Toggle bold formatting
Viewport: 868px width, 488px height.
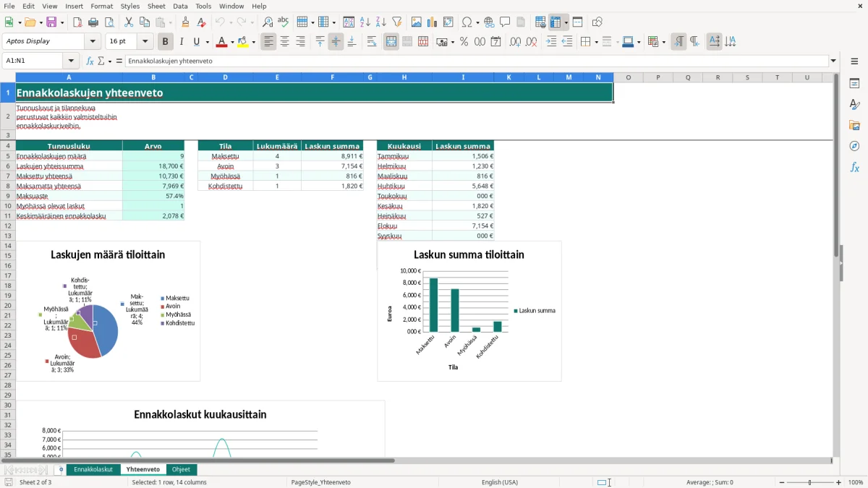pyautogui.click(x=166, y=42)
